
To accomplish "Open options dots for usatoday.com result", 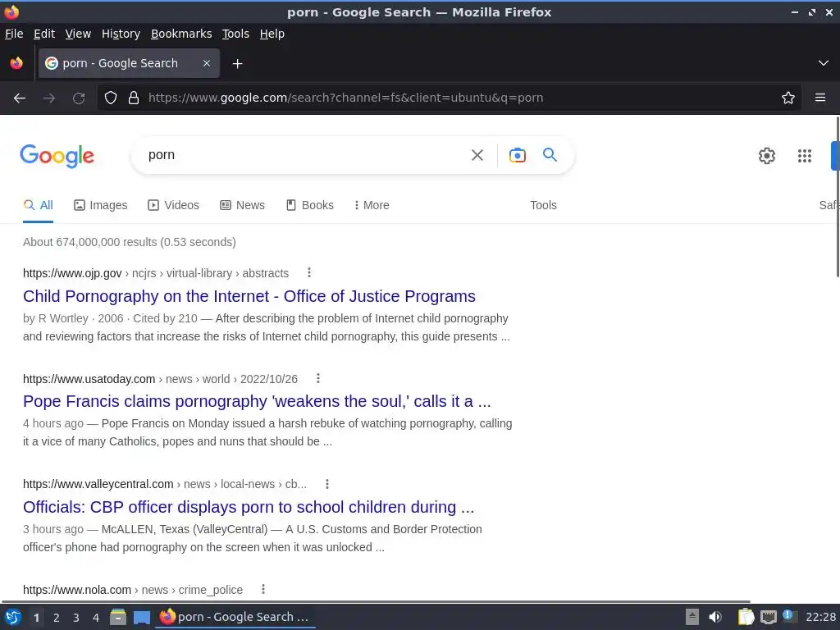I will tap(318, 378).
